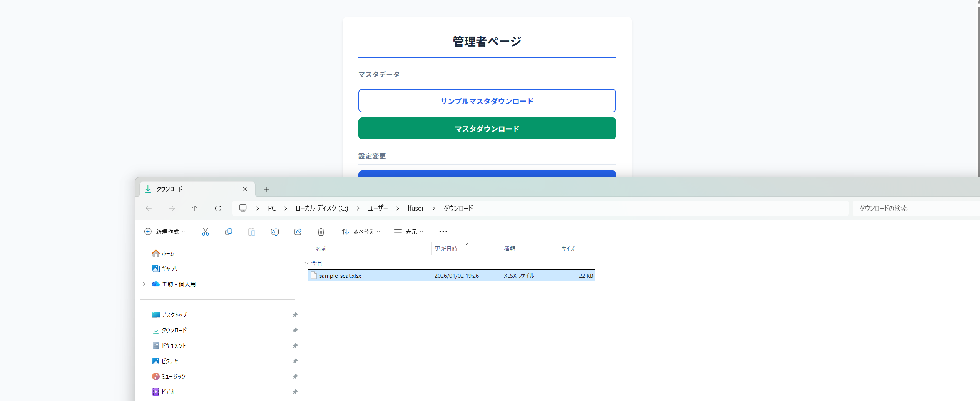Unpin ドキュメント from quick access

295,346
